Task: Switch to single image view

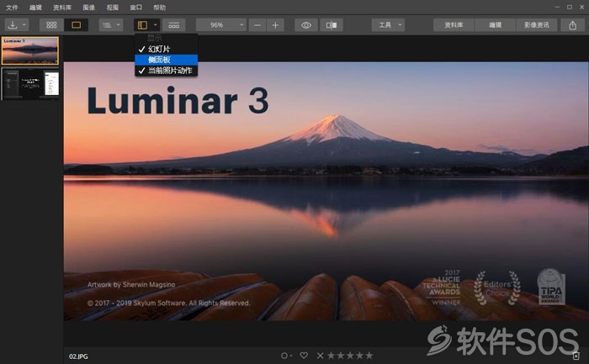Action: pyautogui.click(x=77, y=25)
